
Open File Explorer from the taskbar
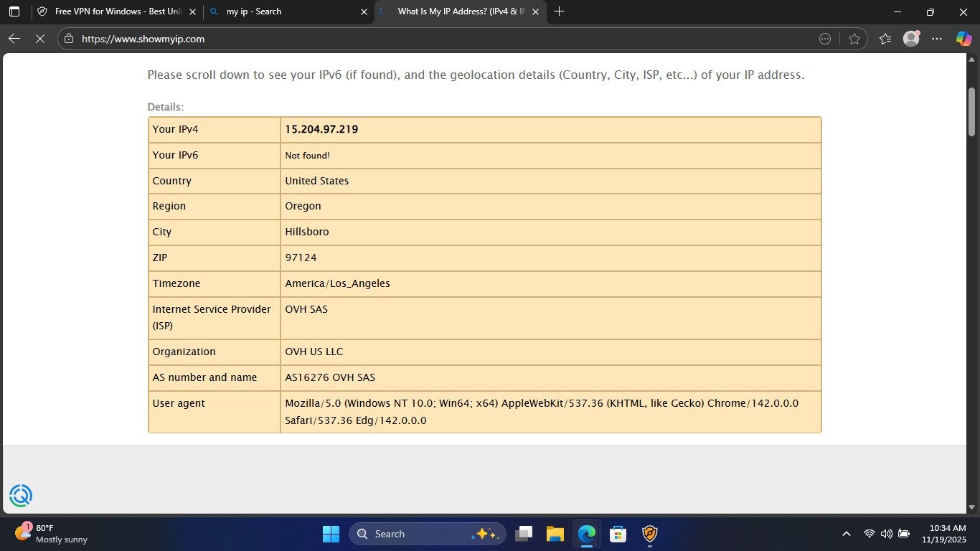(555, 534)
